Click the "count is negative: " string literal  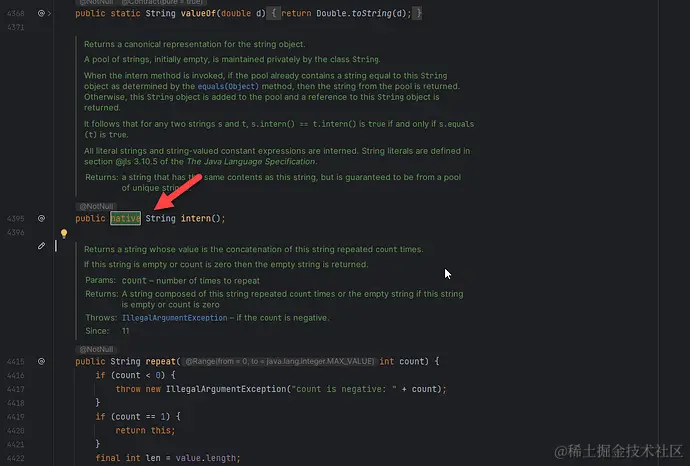click(344, 389)
